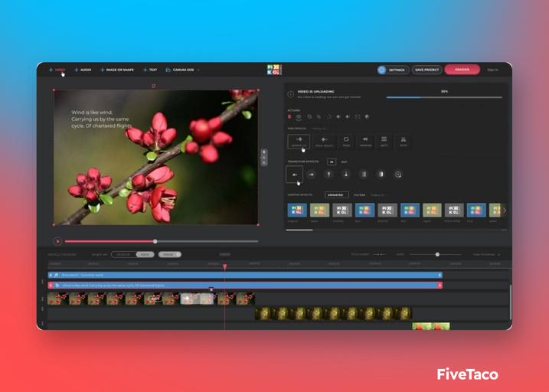Open the Filters graphic effects tab
The image size is (549, 392).
360,195
